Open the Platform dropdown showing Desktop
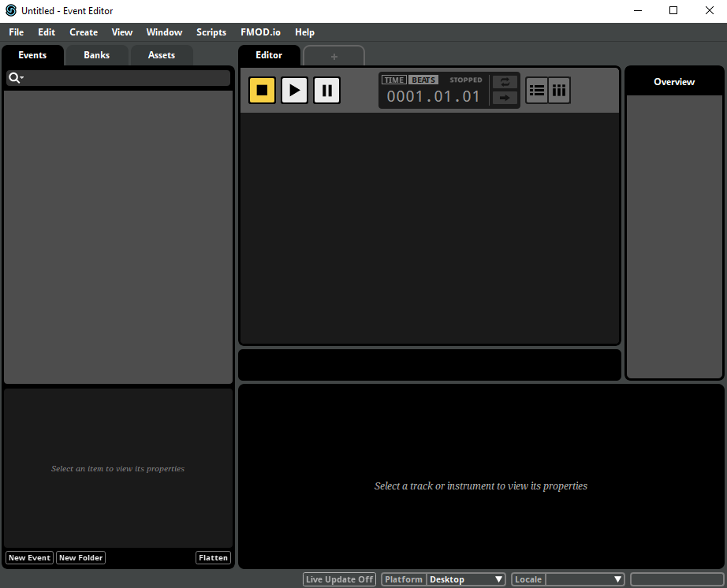 coord(466,579)
